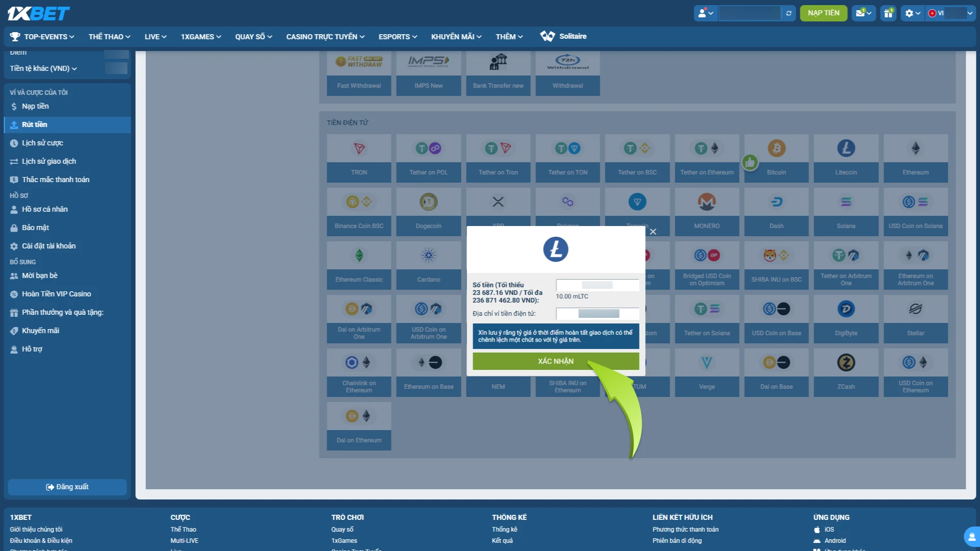Image resolution: width=980 pixels, height=551 pixels.
Task: Pick the Stellar payment tile
Action: [916, 319]
